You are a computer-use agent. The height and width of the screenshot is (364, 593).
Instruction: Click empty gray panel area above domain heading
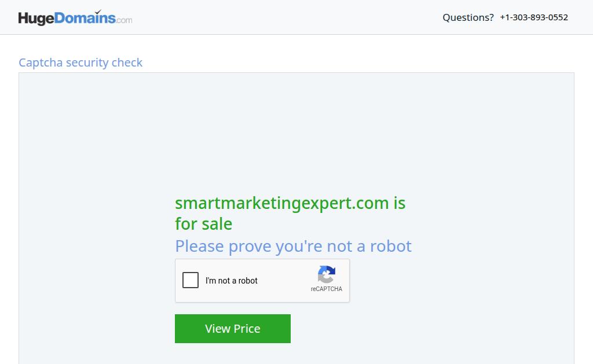(296, 133)
